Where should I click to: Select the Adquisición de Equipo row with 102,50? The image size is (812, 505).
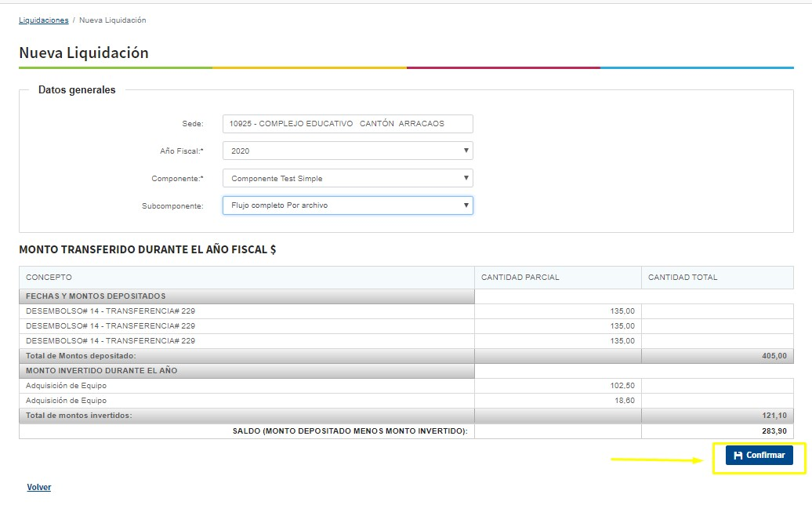coord(66,386)
